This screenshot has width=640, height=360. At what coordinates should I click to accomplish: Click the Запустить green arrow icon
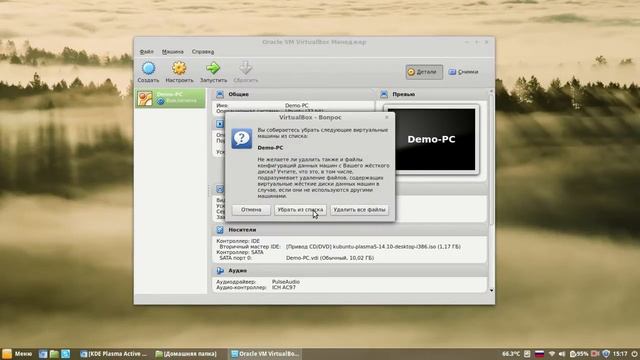click(213, 68)
